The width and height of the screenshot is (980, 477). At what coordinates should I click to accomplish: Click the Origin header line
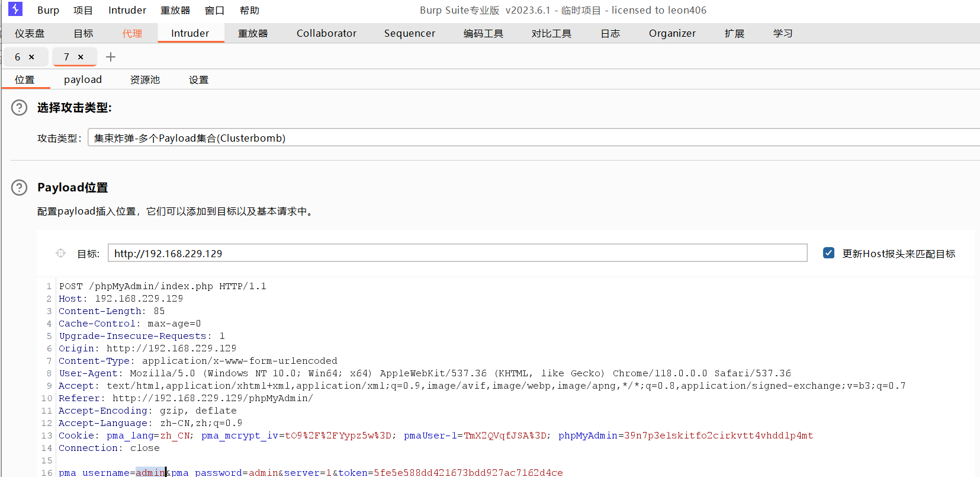(x=147, y=348)
